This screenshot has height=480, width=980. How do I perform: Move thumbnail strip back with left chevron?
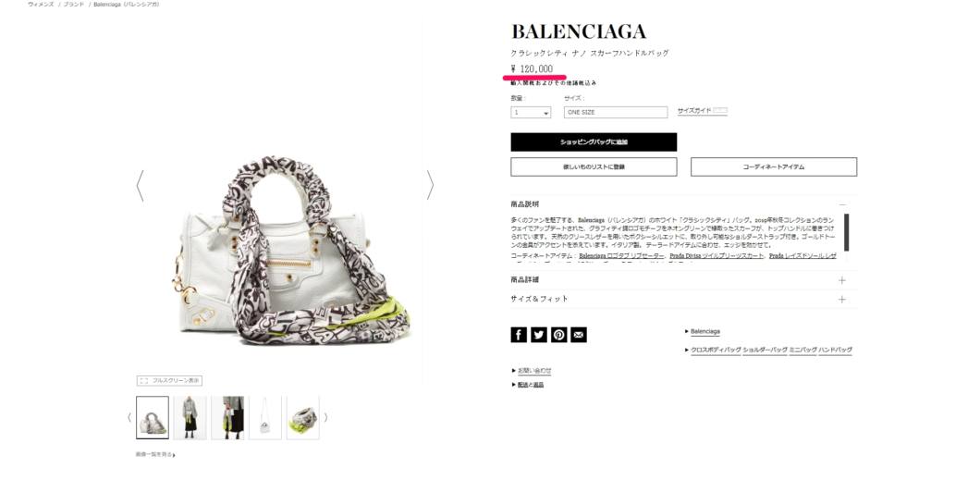(x=129, y=417)
